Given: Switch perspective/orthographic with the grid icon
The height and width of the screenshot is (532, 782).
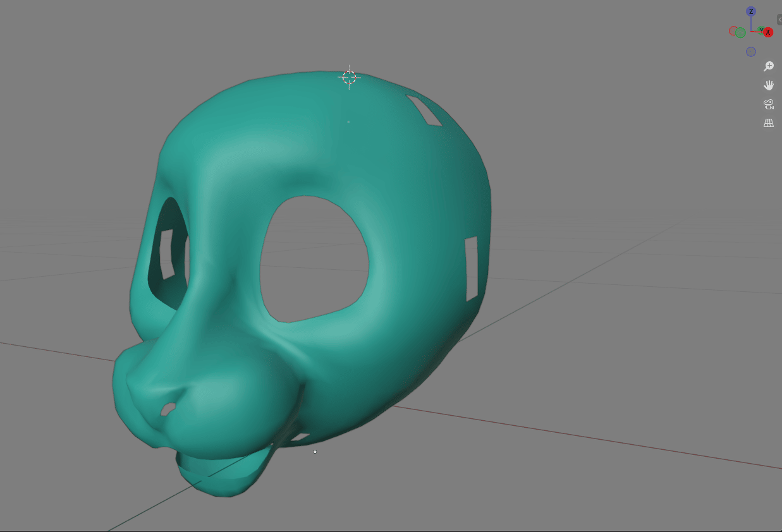Looking at the screenshot, I should [x=769, y=123].
